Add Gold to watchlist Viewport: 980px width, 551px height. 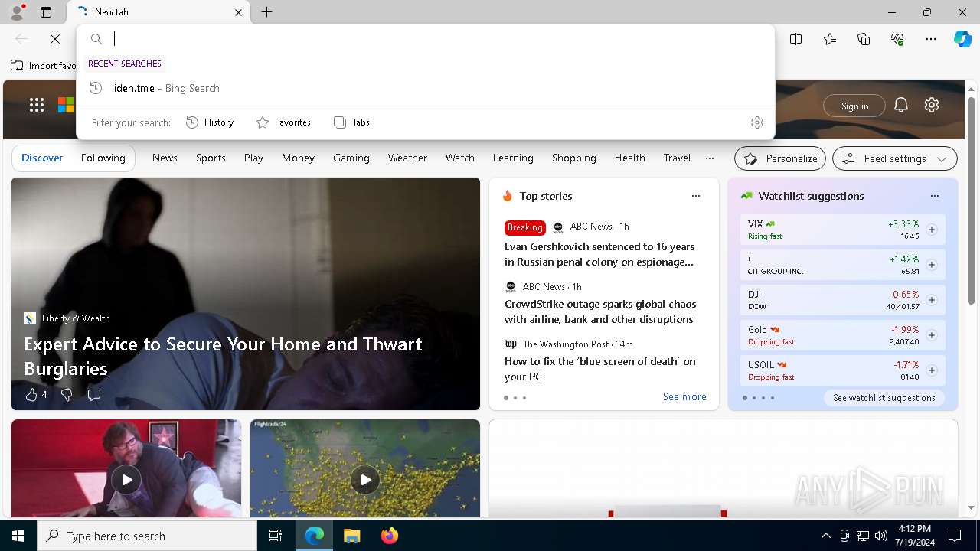pos(932,335)
